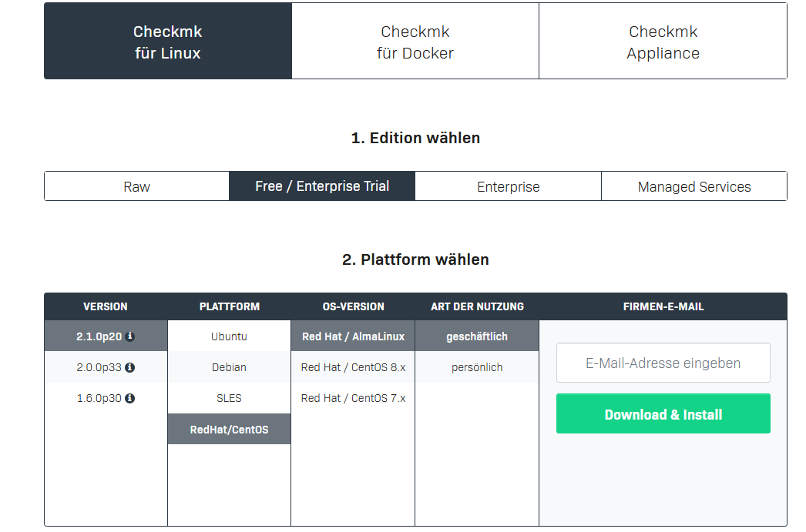Click the E-Mail-Adresse eingeben field
This screenshot has height=532, width=806.
click(663, 363)
